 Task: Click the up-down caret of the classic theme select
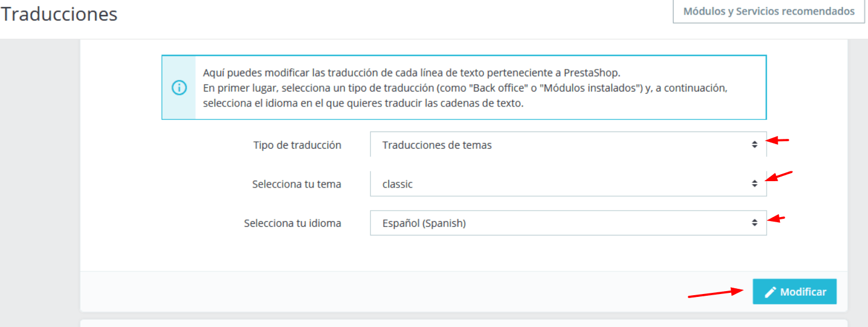tap(754, 183)
